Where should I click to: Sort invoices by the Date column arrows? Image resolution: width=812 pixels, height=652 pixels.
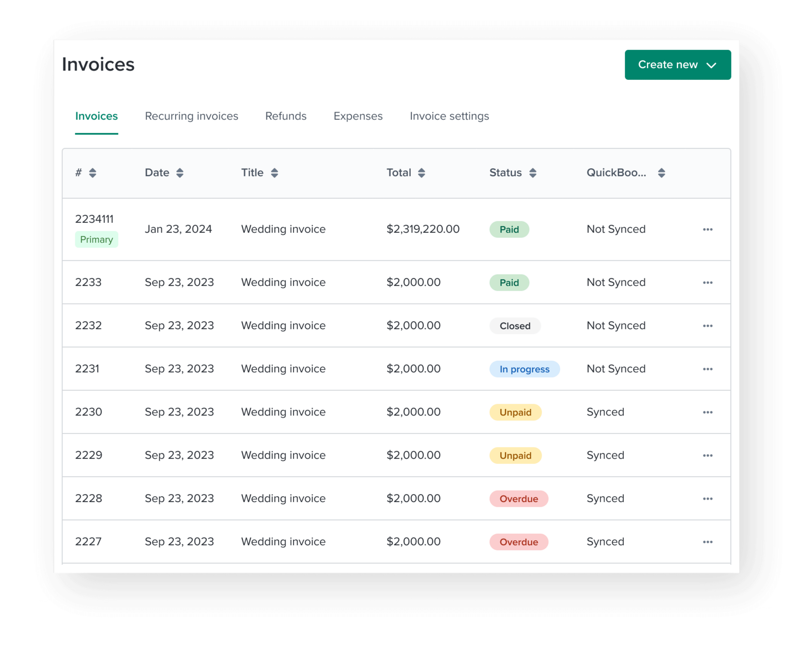(x=180, y=173)
